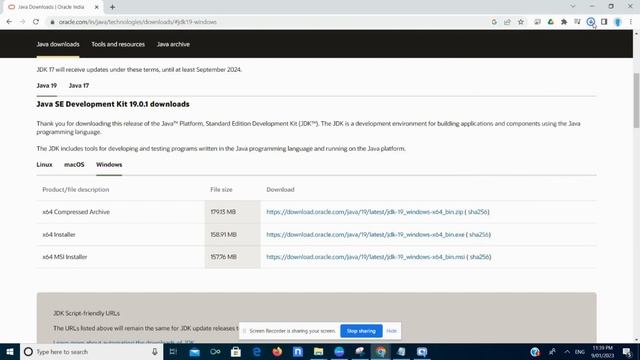Select the Windows platform tab
Image resolution: width=640 pixels, height=360 pixels.
[109, 164]
